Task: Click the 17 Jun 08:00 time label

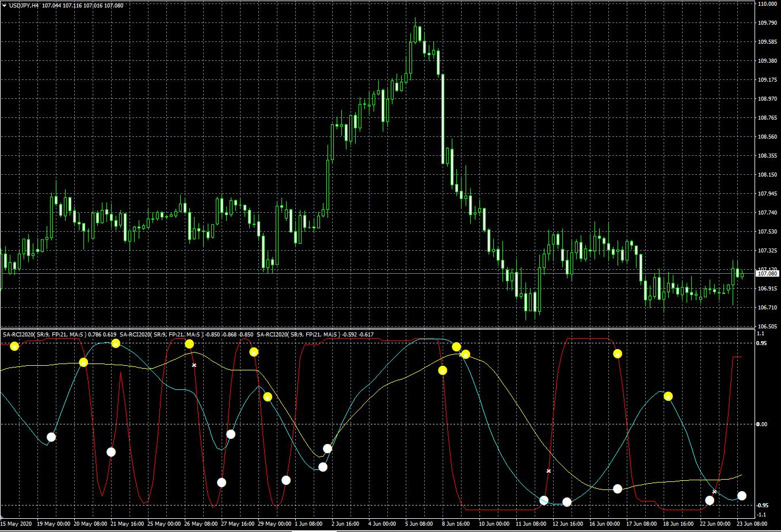Action: [x=642, y=524]
